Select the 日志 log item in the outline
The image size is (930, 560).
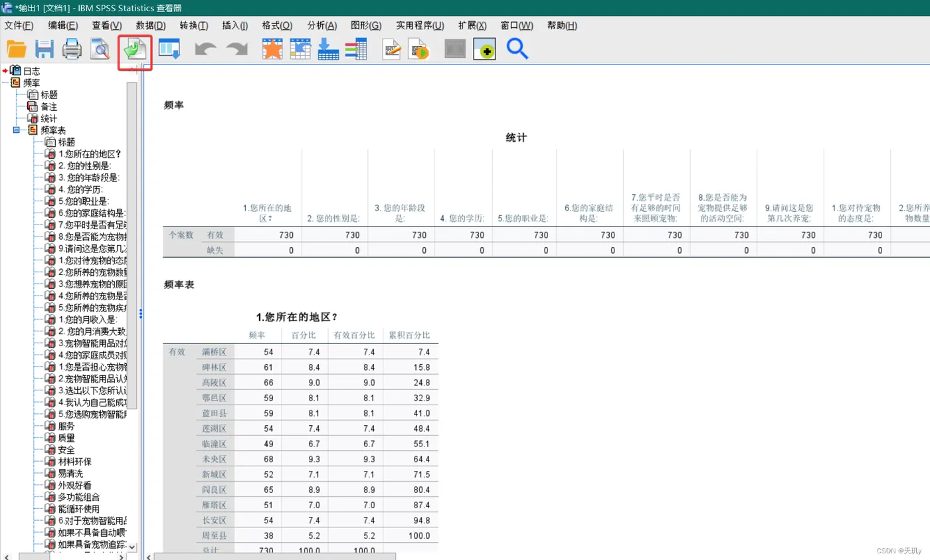(x=31, y=71)
